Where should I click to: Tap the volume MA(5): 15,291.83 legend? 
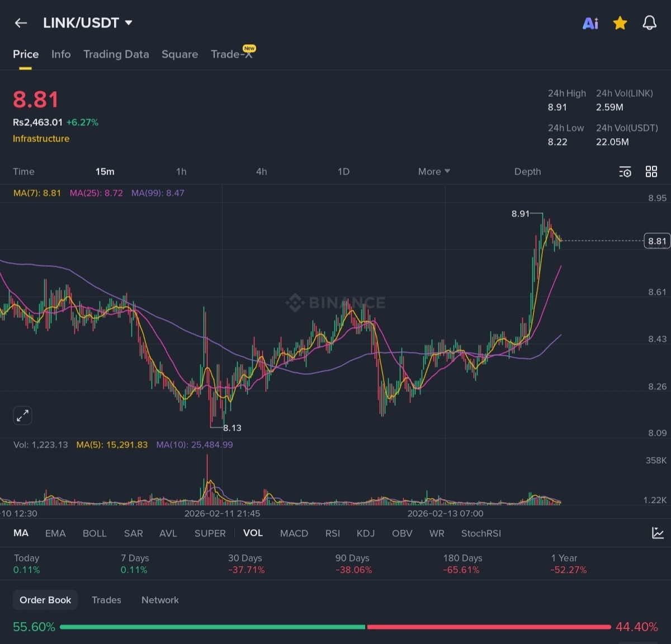pyautogui.click(x=112, y=445)
